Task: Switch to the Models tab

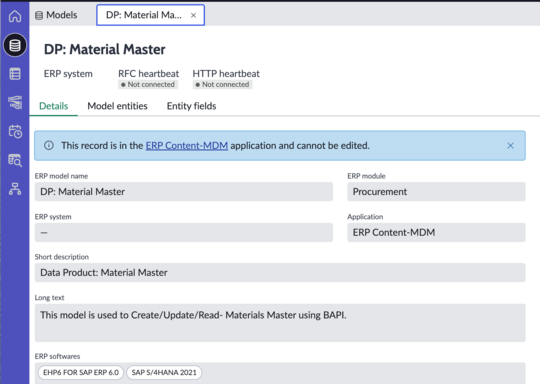Action: (x=56, y=15)
